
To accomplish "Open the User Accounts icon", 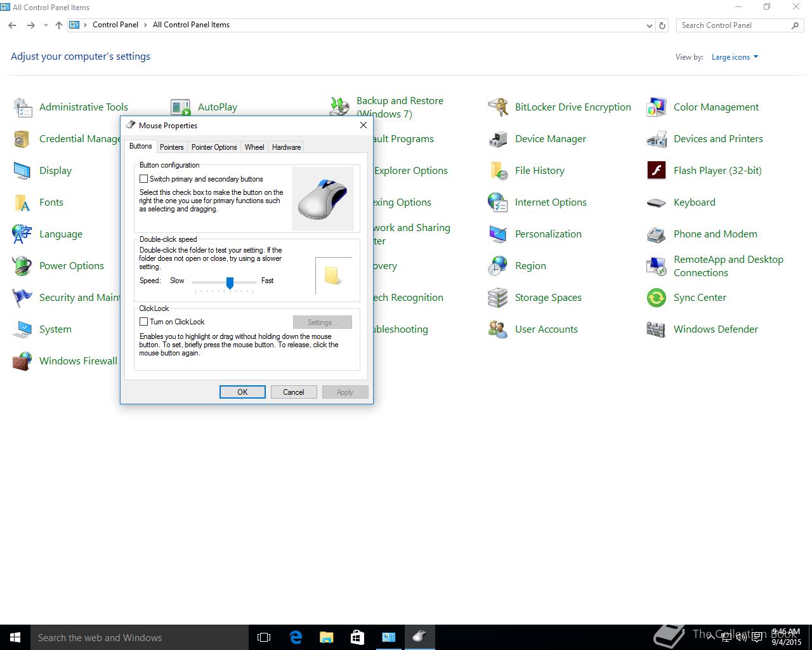I will [x=498, y=329].
